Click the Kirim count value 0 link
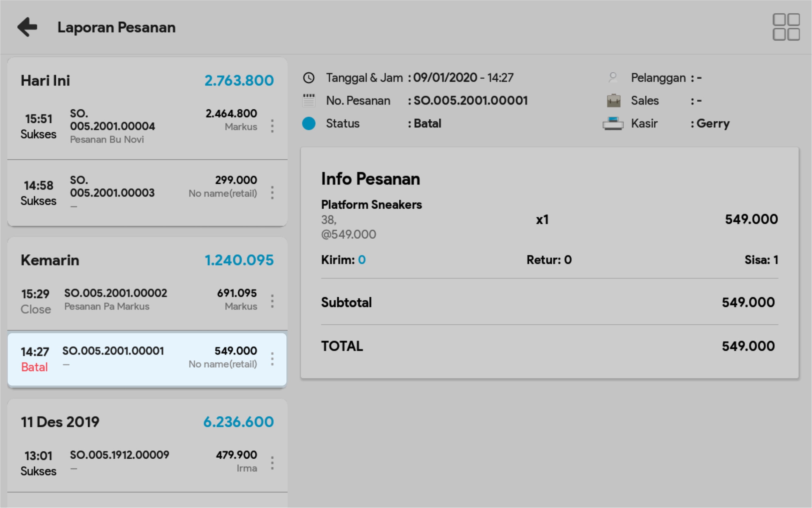Viewport: 812px width, 508px height. pos(362,260)
